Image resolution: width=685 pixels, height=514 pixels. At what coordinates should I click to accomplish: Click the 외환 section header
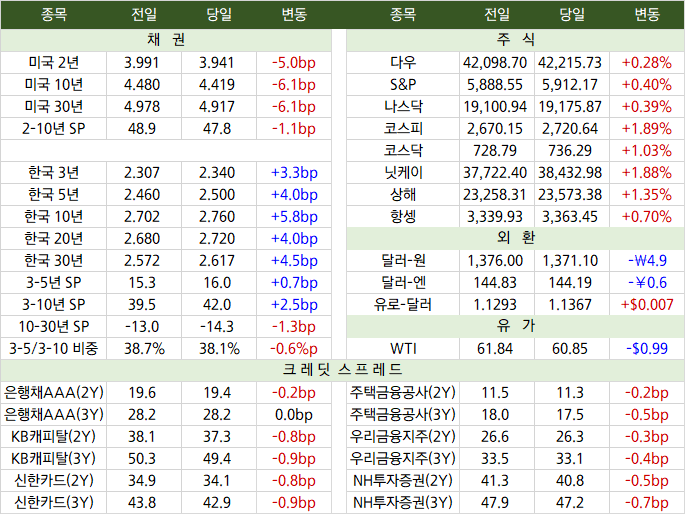[515, 238]
